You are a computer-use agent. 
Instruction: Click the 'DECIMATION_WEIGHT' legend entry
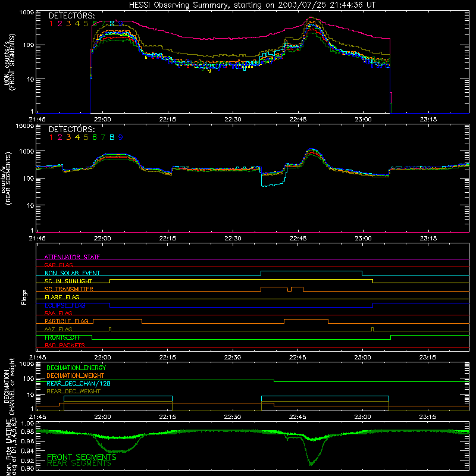point(76,375)
